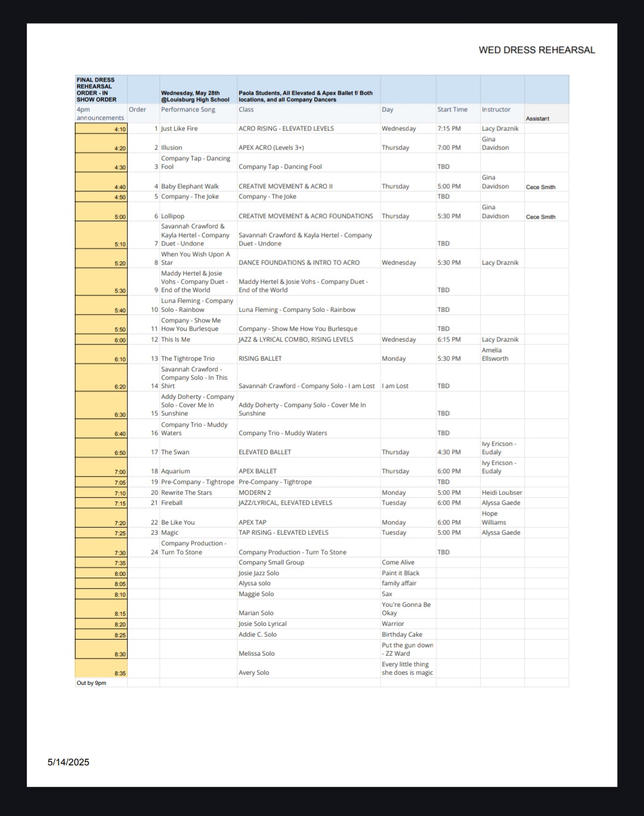Select the 'Josie Solo Lyrical' cell
The height and width of the screenshot is (816, 644).
pos(308,624)
